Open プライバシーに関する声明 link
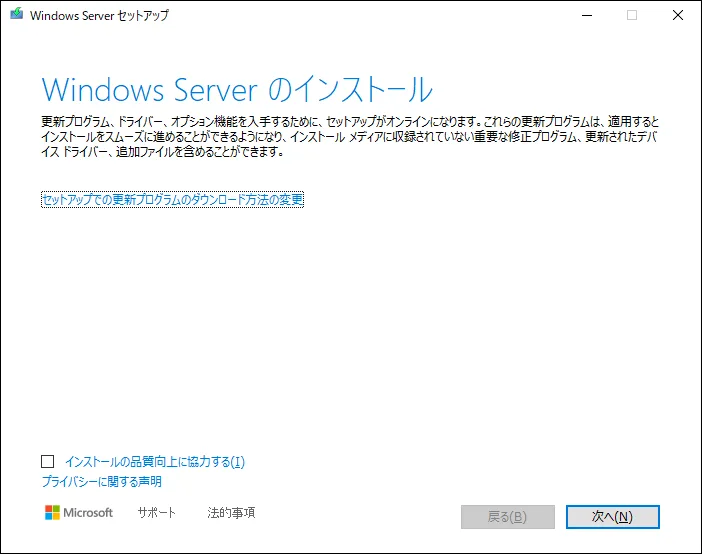Image resolution: width=702 pixels, height=554 pixels. tap(102, 481)
